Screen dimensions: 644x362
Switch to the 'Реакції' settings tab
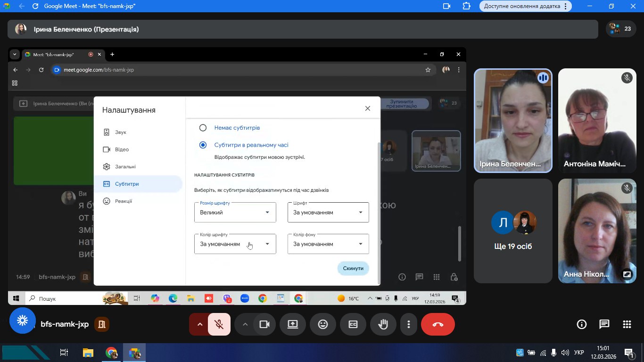124,201
